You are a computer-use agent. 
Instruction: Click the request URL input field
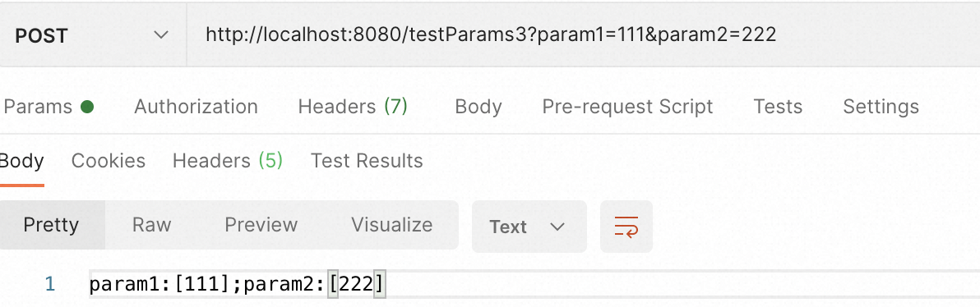(583, 35)
